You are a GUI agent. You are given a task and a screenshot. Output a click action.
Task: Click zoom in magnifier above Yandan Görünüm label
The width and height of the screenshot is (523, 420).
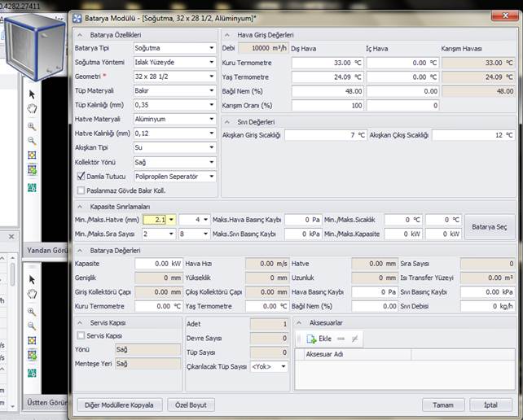pyautogui.click(x=33, y=126)
